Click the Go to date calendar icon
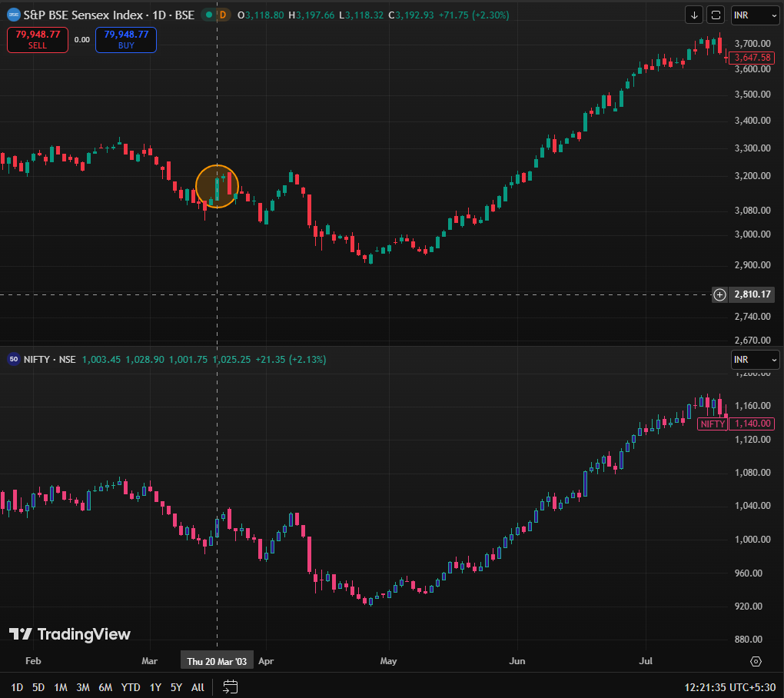Screen dimensions: 784x698 pos(231,686)
